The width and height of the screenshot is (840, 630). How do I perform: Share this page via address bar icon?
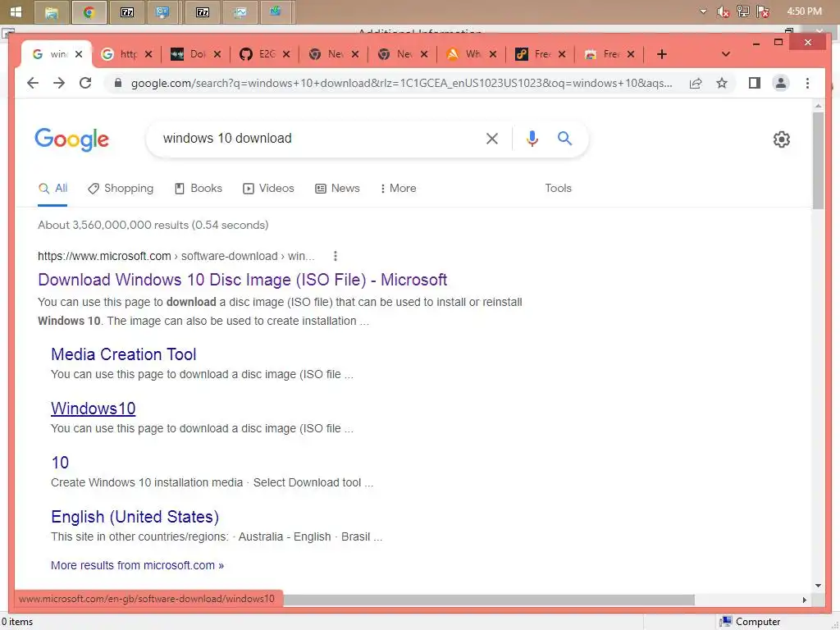click(696, 83)
